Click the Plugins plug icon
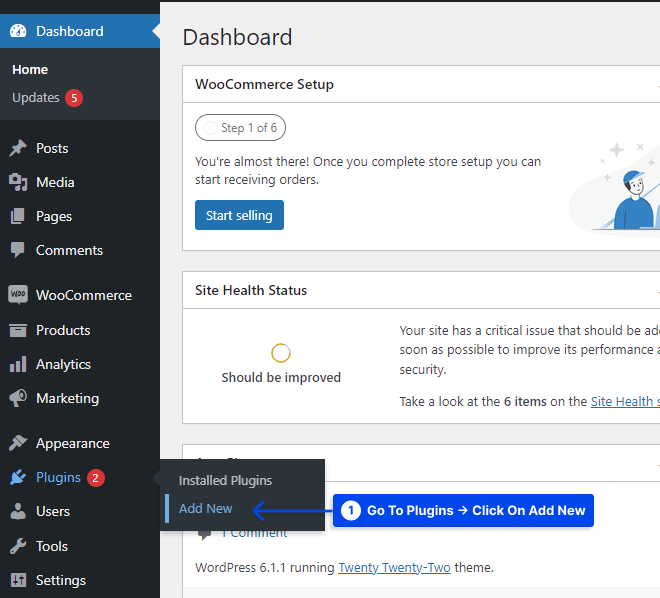660x598 pixels. pyautogui.click(x=18, y=477)
